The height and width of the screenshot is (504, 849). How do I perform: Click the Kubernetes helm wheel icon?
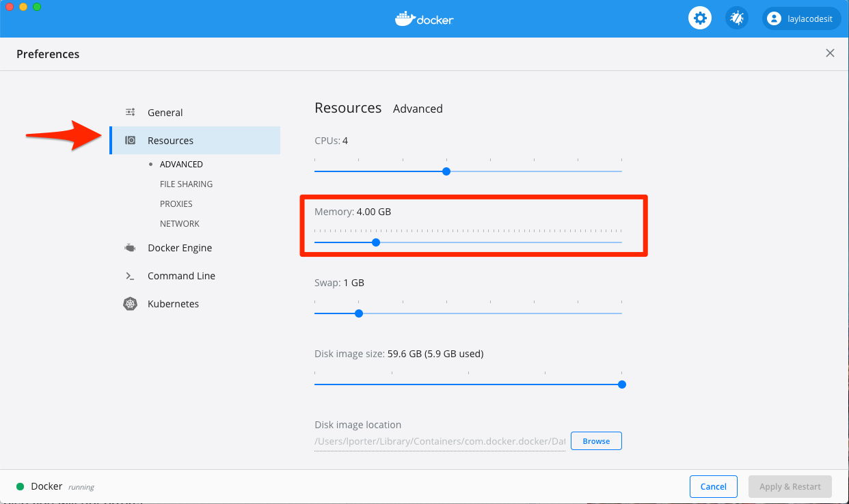coord(130,304)
